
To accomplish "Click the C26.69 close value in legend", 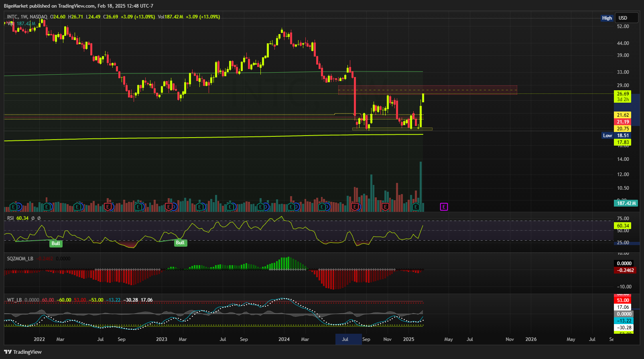I will point(111,17).
